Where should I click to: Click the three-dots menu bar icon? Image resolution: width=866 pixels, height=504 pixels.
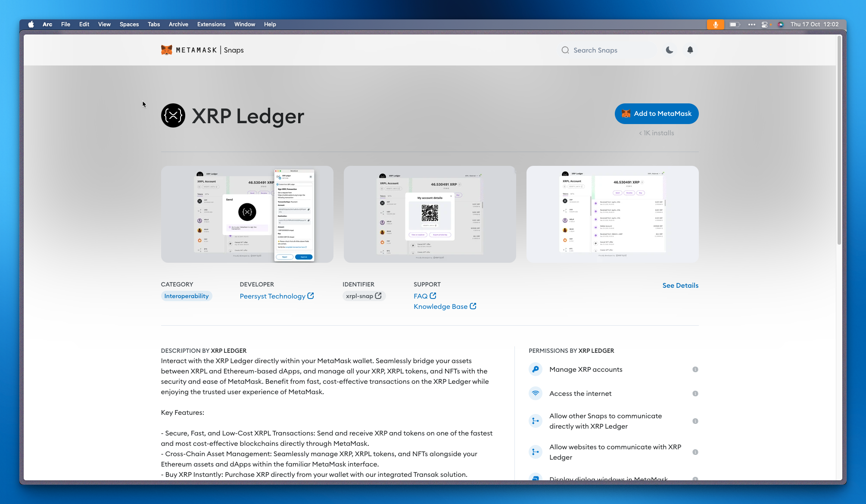[x=752, y=25]
